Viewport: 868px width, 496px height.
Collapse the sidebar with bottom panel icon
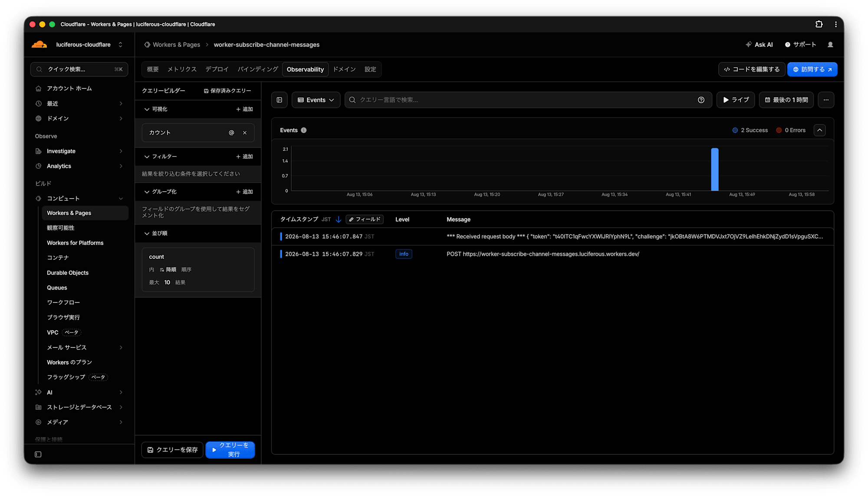coord(38,454)
